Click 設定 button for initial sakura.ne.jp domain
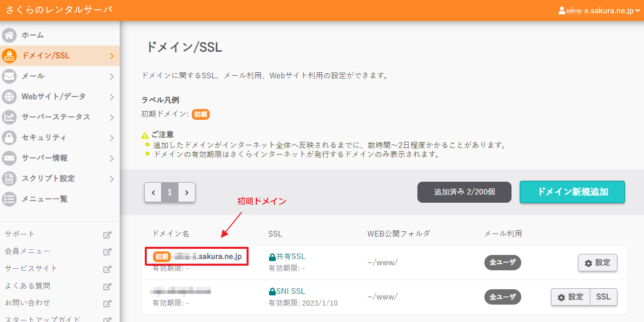Viewport: 644px width, 322px height. (x=597, y=263)
